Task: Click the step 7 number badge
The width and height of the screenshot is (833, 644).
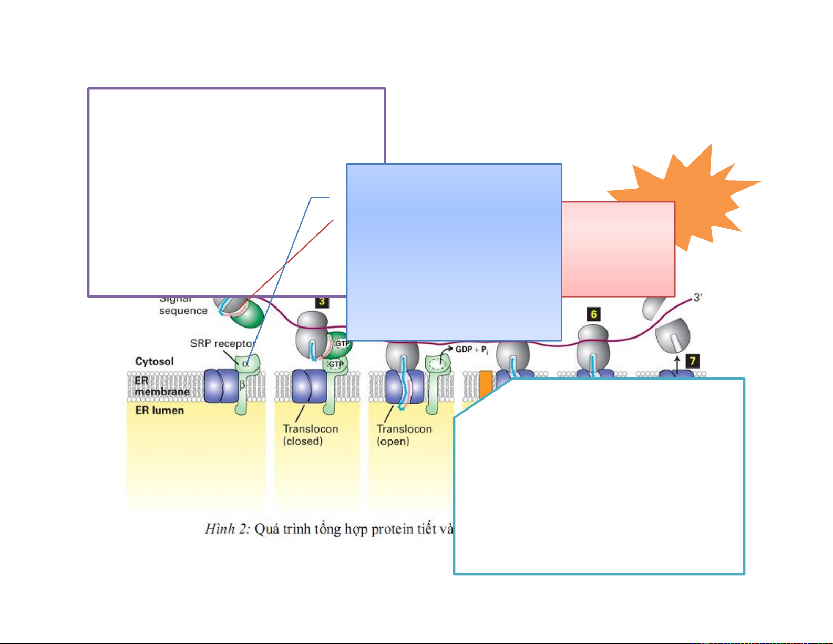Action: coord(693,361)
